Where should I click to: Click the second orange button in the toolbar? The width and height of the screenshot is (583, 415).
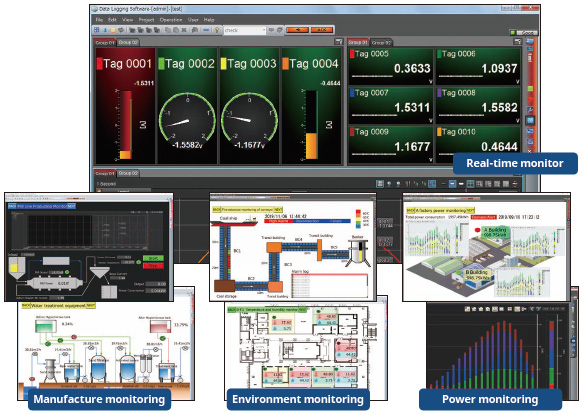coord(321,30)
